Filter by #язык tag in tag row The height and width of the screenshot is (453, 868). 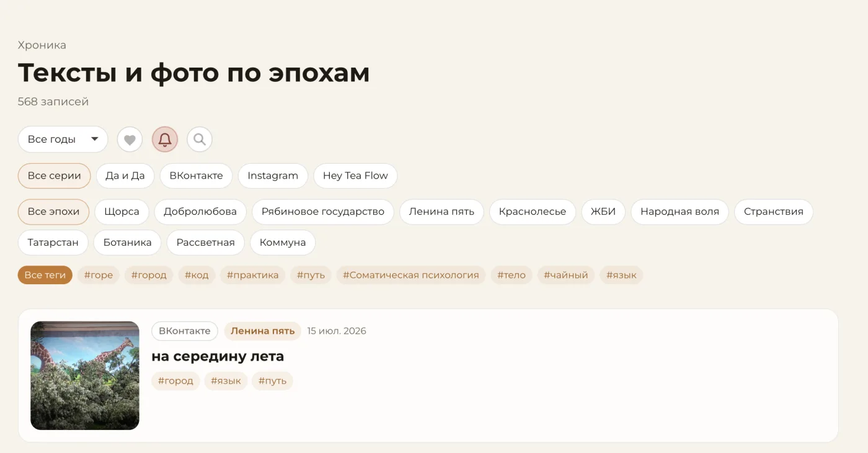click(621, 275)
